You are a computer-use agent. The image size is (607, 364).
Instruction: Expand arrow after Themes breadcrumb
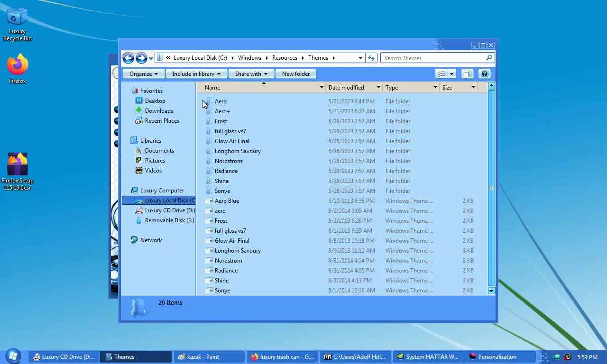pos(334,58)
